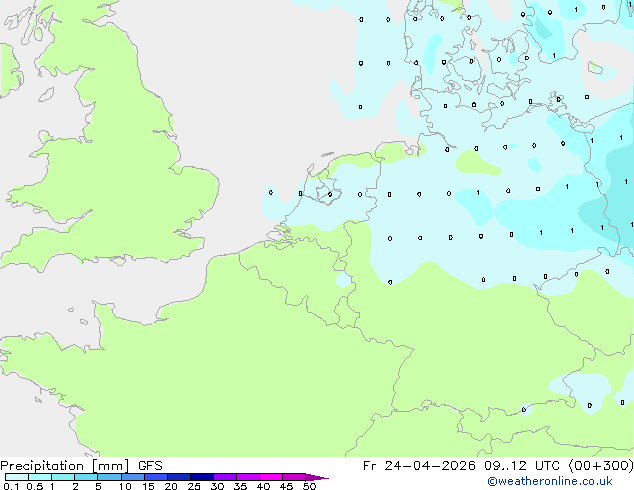Click the 1–2 mm legend color swatch

pos(63,477)
